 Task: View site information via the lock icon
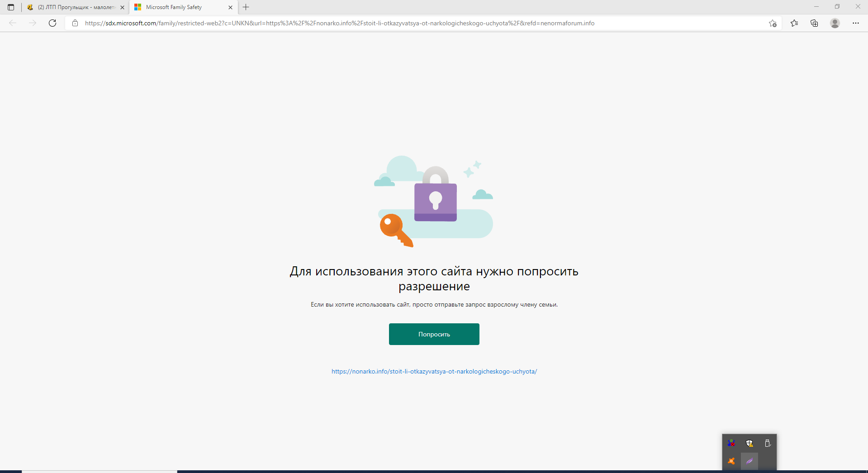[75, 23]
